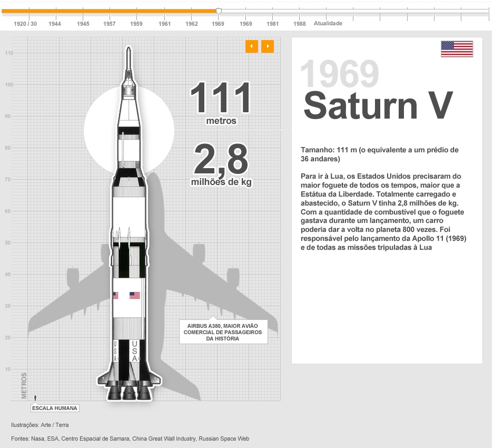Screen dimensions: 494x448
Task: Click the Saturn V rocket illustration
Action: (127, 237)
